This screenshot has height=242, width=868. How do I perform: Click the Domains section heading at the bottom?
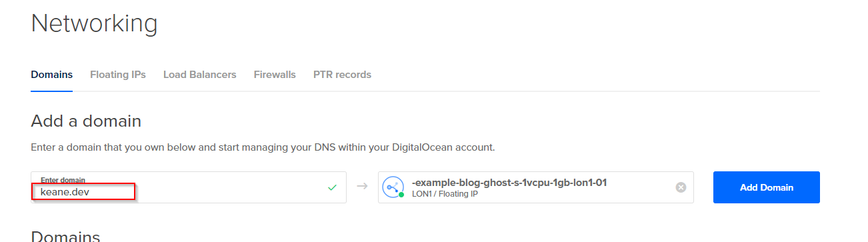tap(65, 235)
